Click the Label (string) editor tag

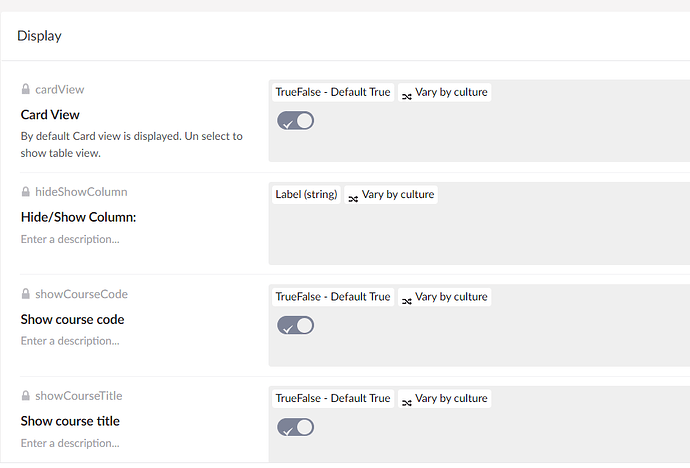pyautogui.click(x=306, y=194)
